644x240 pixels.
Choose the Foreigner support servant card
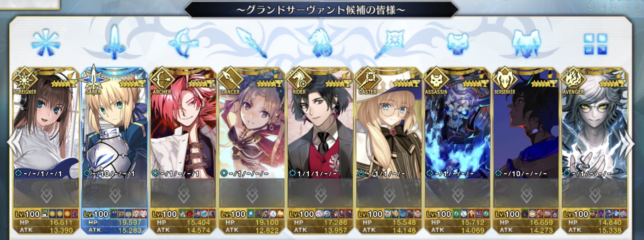coord(46,151)
